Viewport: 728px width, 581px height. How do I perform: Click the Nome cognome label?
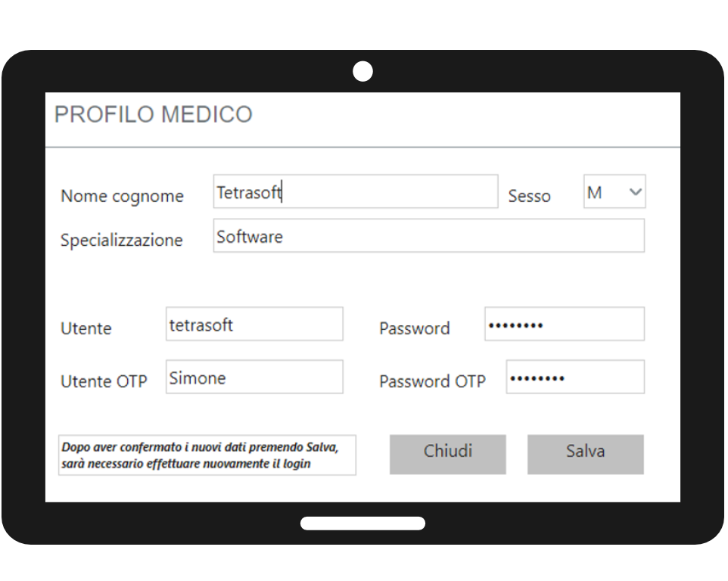(x=122, y=196)
